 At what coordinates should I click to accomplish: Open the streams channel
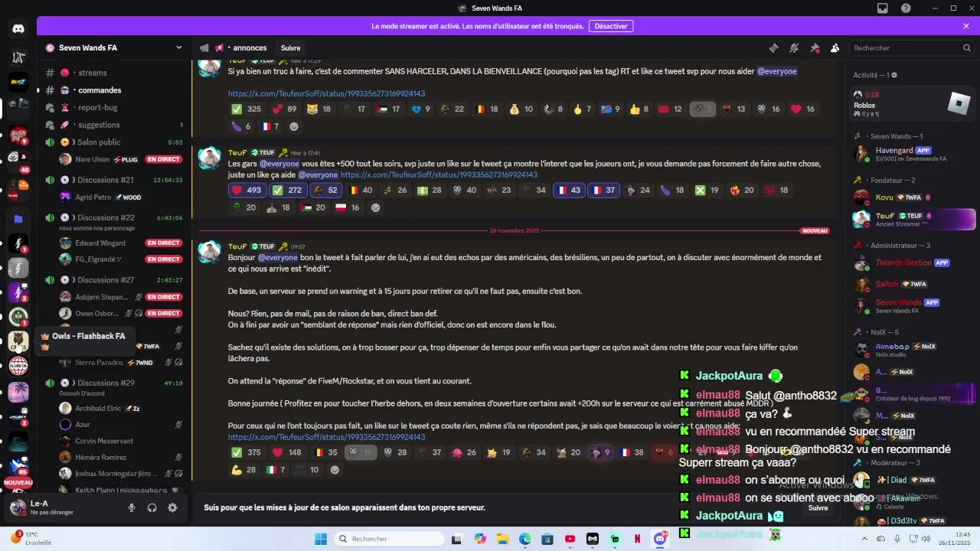click(x=114, y=73)
